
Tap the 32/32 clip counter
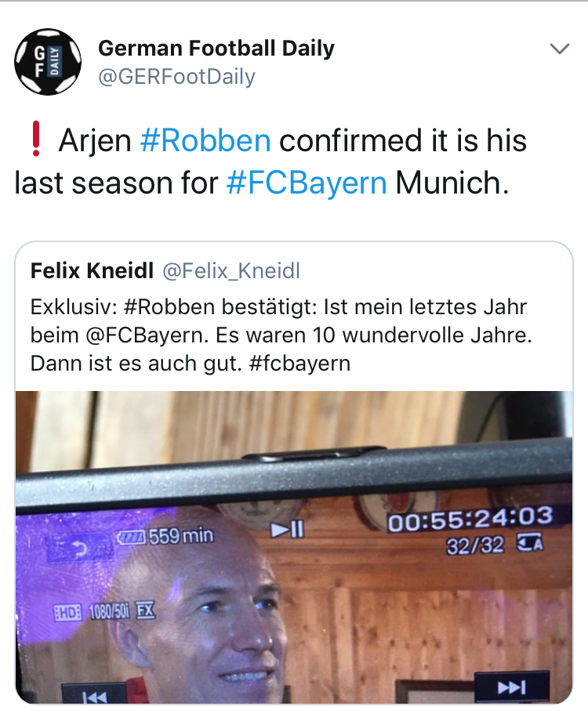pos(475,545)
